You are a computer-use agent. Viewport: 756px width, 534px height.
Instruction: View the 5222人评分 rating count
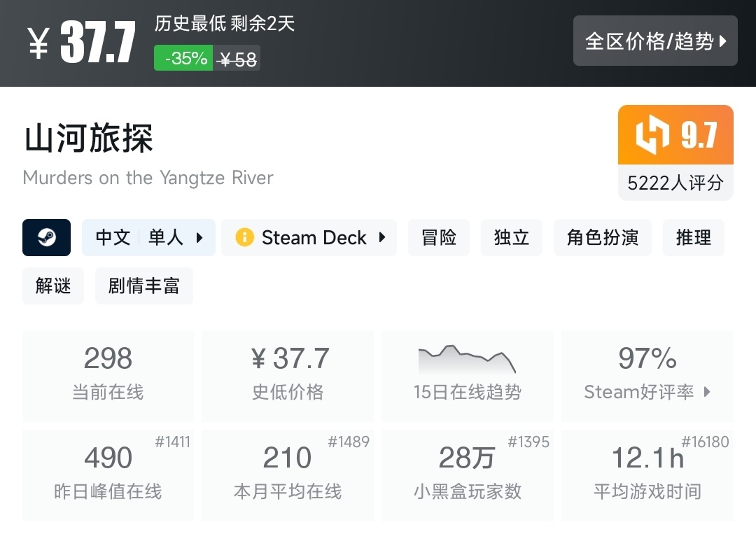(675, 183)
